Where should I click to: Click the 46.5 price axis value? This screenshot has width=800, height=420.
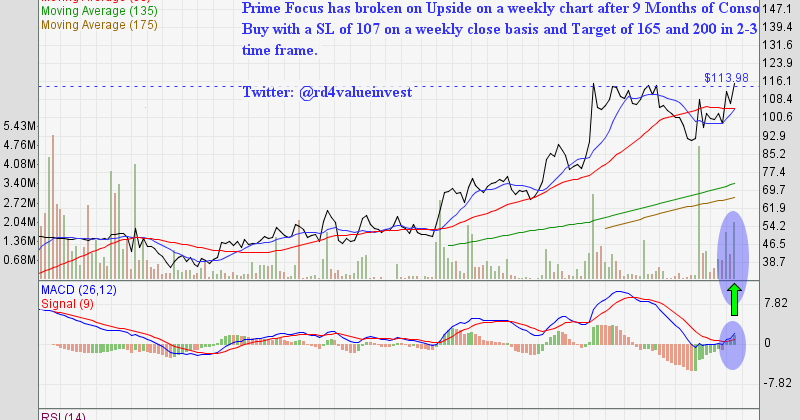tap(774, 243)
